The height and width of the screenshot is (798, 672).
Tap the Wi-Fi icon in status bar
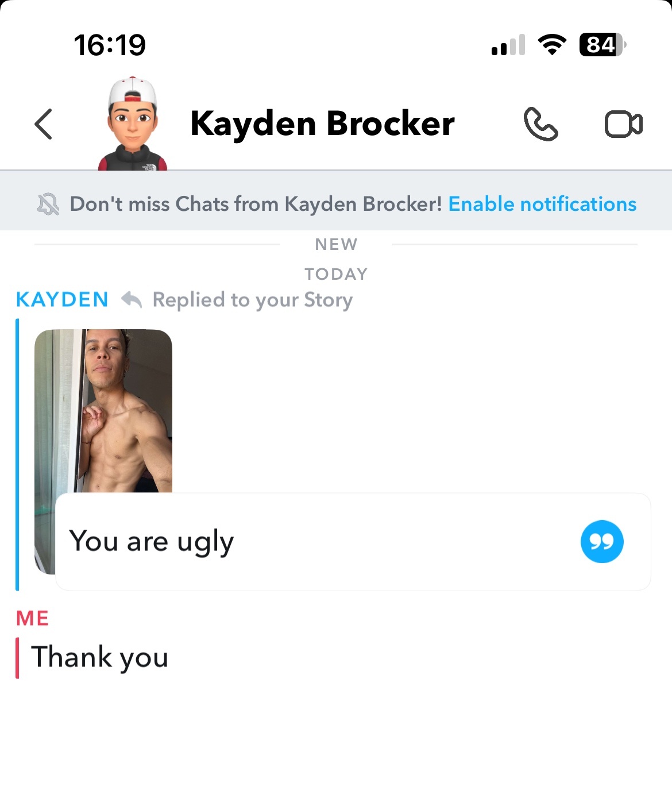click(x=551, y=45)
